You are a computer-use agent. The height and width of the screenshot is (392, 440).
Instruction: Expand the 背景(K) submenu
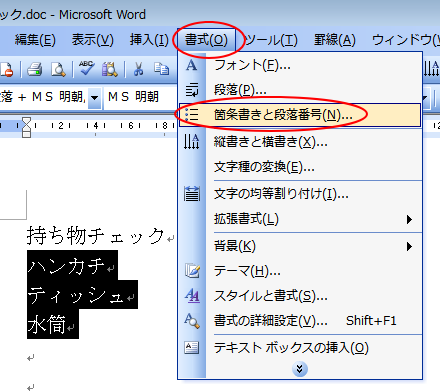(x=300, y=246)
